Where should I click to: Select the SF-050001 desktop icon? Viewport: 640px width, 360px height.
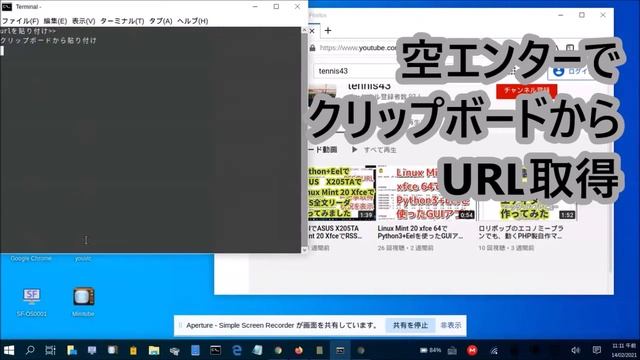tap(31, 301)
